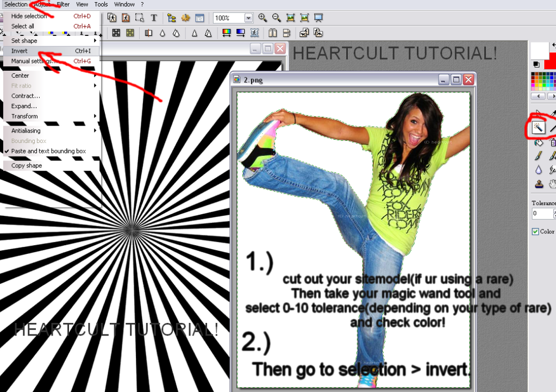This screenshot has width=556, height=392.
Task: Click the Automate gear toolbar icon
Action: coord(185,18)
